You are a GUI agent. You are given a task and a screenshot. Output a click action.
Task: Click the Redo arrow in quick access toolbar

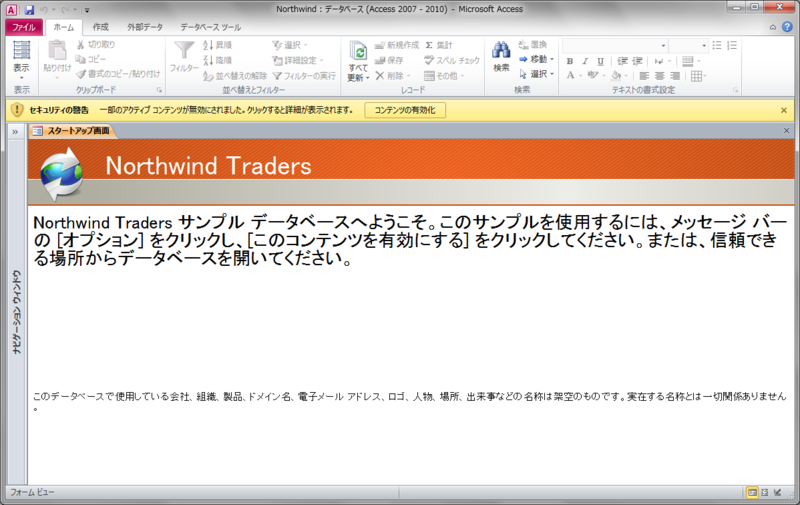65,9
